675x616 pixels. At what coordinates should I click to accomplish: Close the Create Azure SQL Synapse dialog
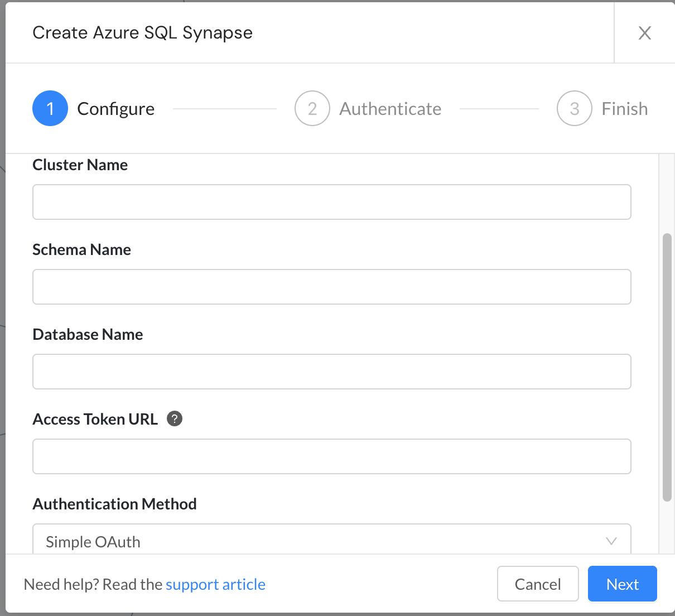pos(644,33)
